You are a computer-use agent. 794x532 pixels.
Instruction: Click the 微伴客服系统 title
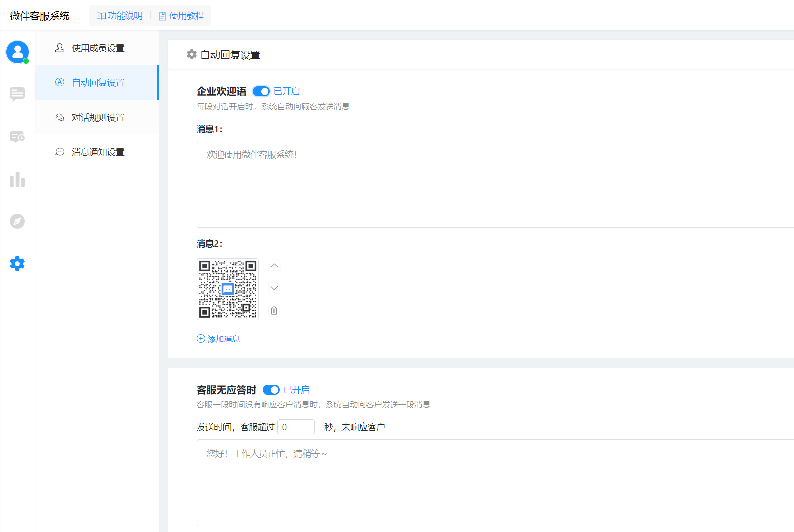click(40, 16)
